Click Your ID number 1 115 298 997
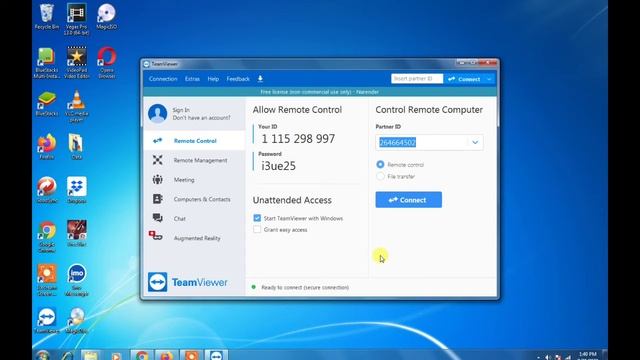640x360 pixels. 298,139
